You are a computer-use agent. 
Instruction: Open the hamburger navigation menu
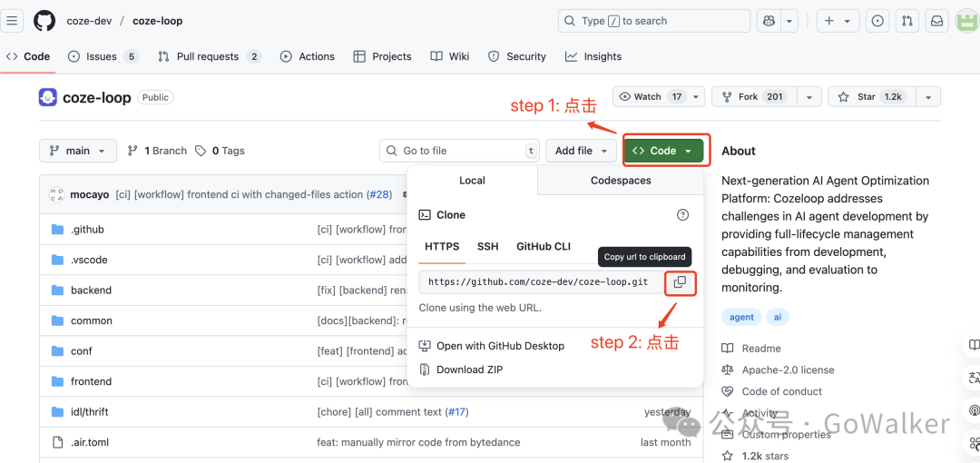point(12,21)
